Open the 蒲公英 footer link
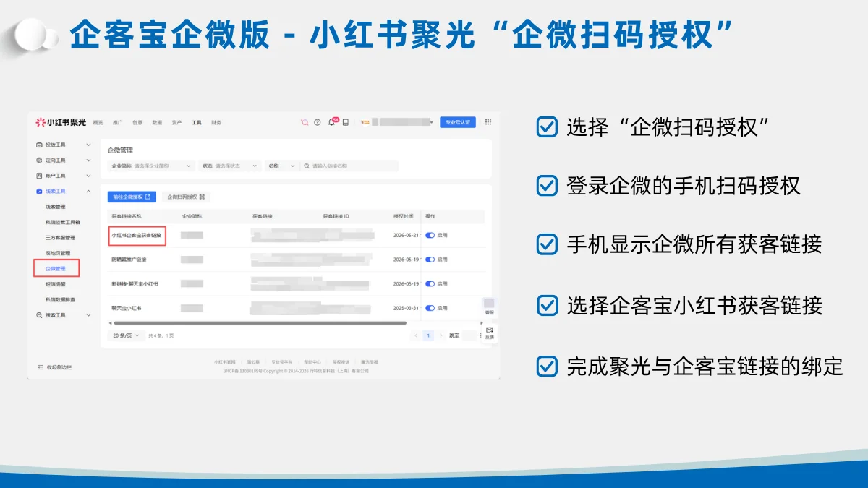Screen dimensions: 868x488 tap(253, 361)
